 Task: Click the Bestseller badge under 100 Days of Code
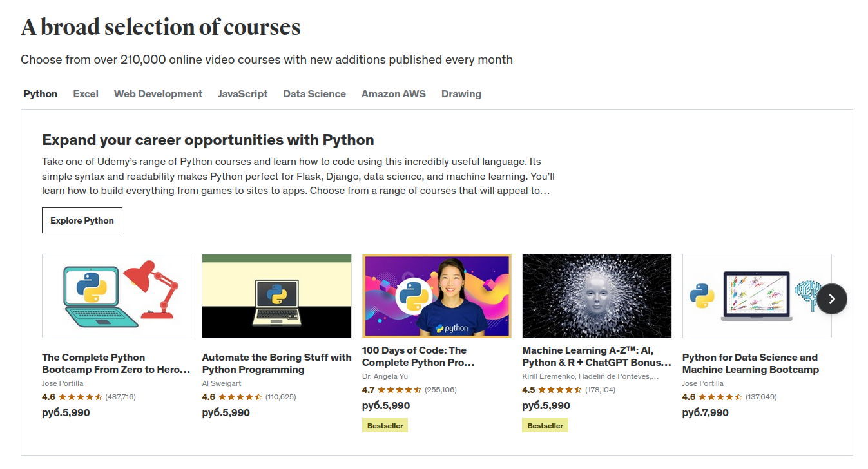(x=385, y=426)
